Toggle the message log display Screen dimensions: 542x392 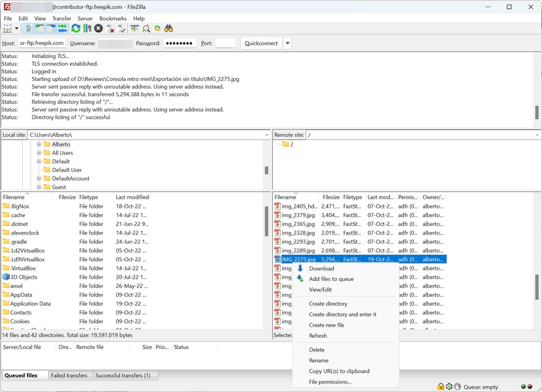[29, 29]
